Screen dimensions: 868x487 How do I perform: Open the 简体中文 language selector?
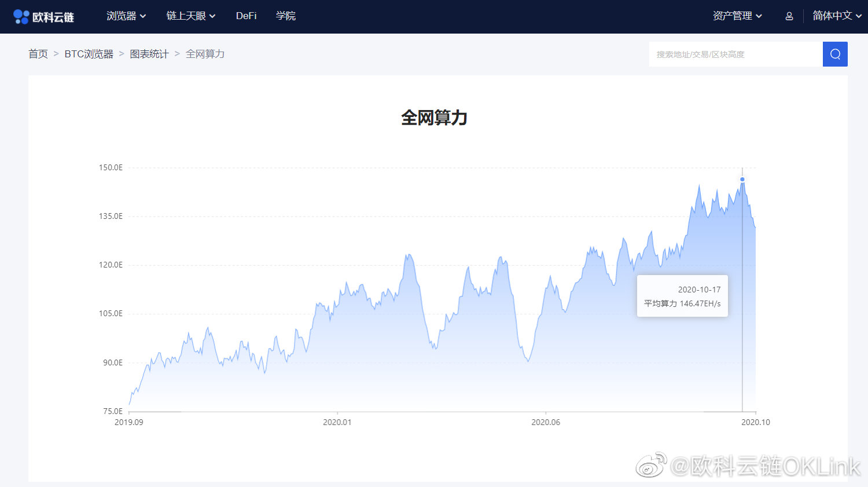(x=837, y=16)
